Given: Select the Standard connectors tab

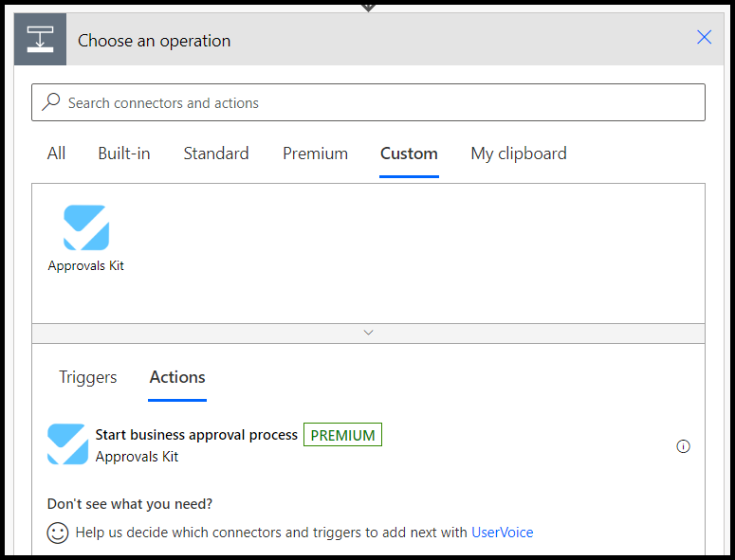Looking at the screenshot, I should click(216, 154).
